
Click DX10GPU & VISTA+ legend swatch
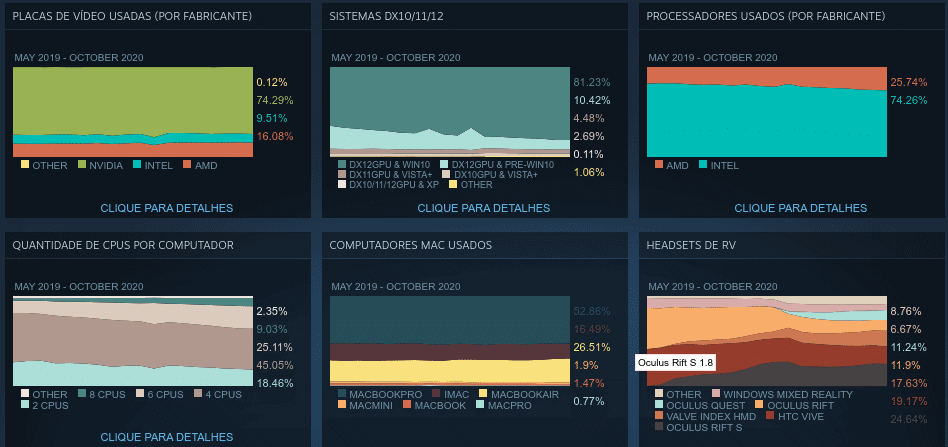(447, 174)
